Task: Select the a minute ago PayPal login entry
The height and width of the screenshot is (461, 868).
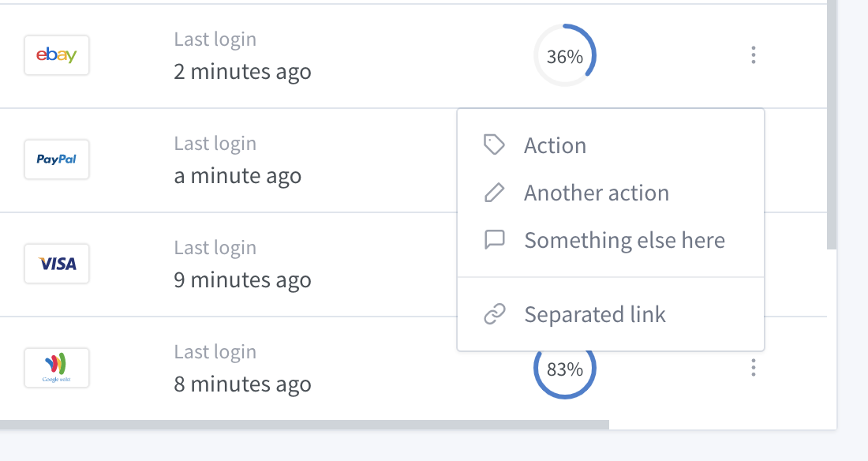Action: click(238, 175)
